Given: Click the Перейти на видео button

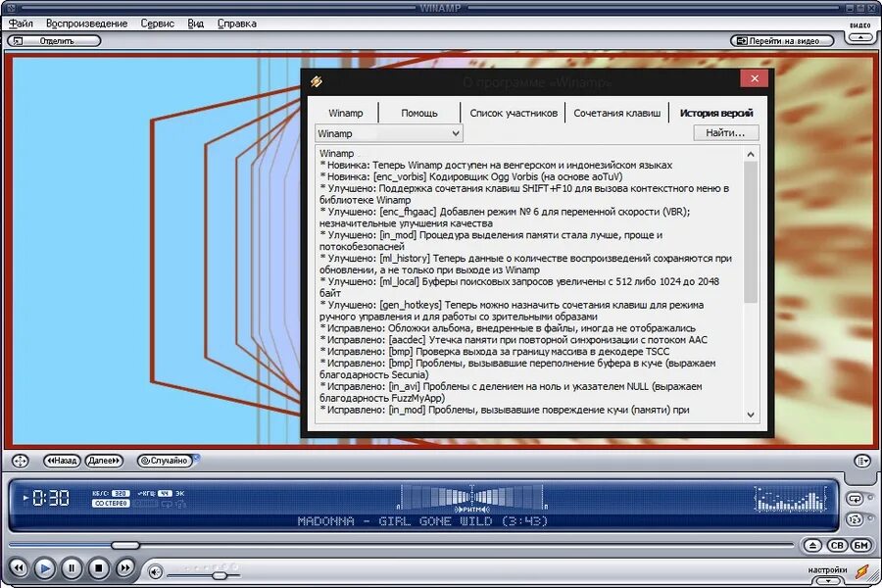Looking at the screenshot, I should (x=782, y=40).
